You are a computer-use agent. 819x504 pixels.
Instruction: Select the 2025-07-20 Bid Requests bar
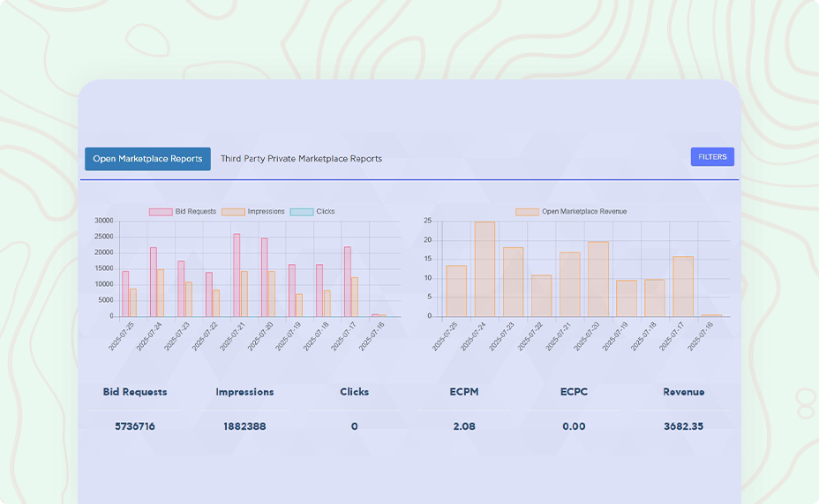pos(264,277)
